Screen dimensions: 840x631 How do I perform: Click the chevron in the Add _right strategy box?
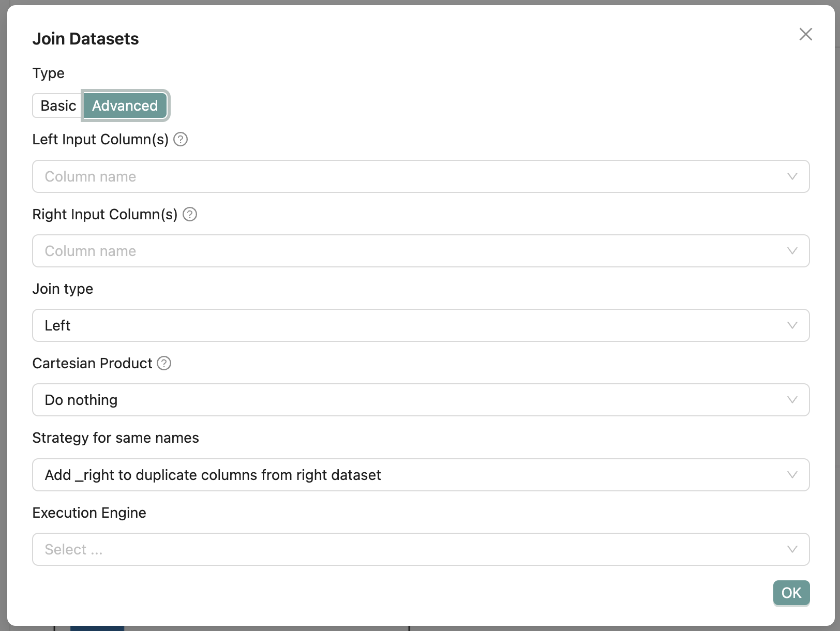(x=792, y=475)
